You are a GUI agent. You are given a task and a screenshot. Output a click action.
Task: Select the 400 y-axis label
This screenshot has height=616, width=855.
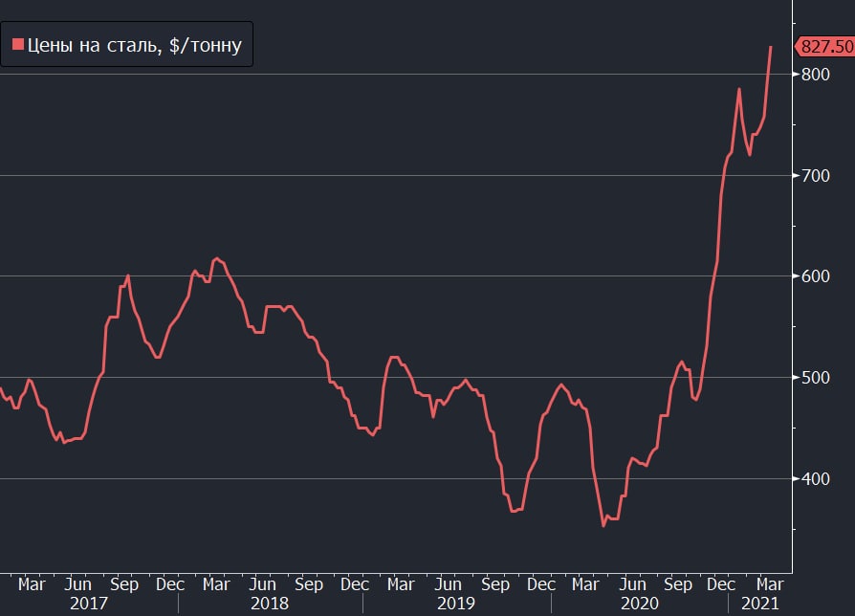pyautogui.click(x=816, y=478)
